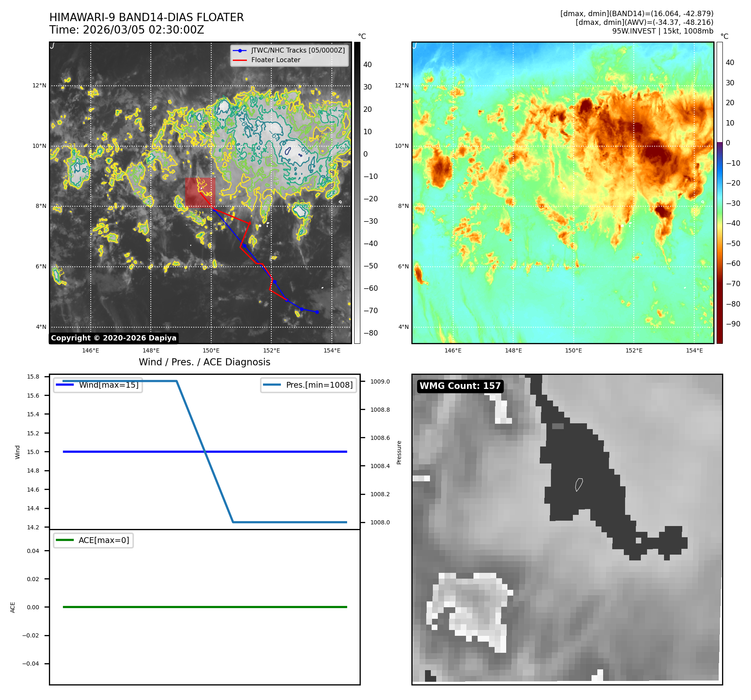Click the flat green ACE line
Image resolution: width=751 pixels, height=700 pixels.
205,607
